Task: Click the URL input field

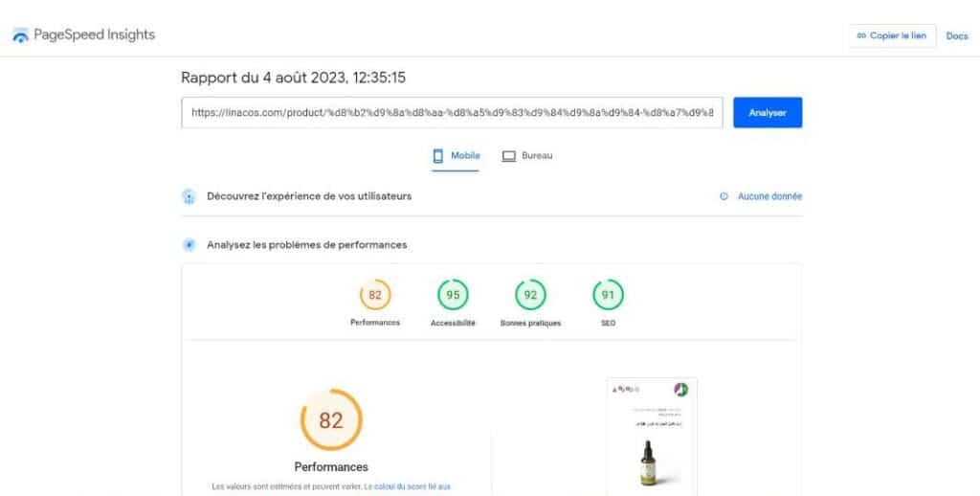Action: click(452, 113)
